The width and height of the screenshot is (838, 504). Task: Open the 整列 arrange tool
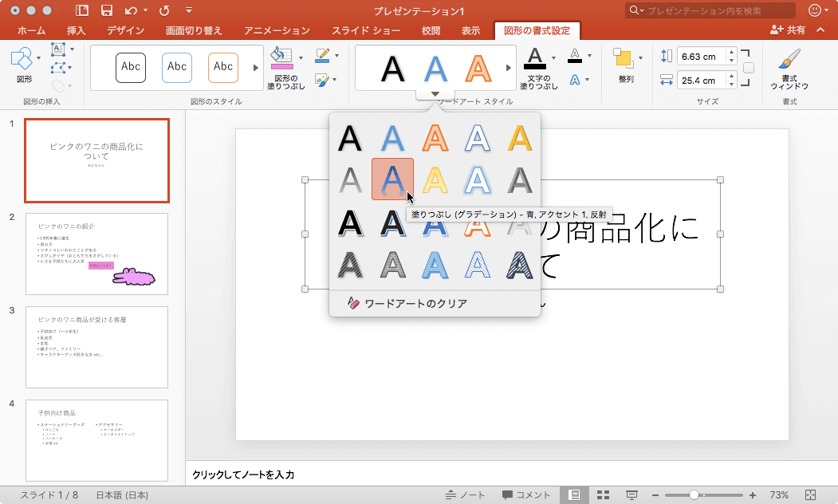click(624, 59)
